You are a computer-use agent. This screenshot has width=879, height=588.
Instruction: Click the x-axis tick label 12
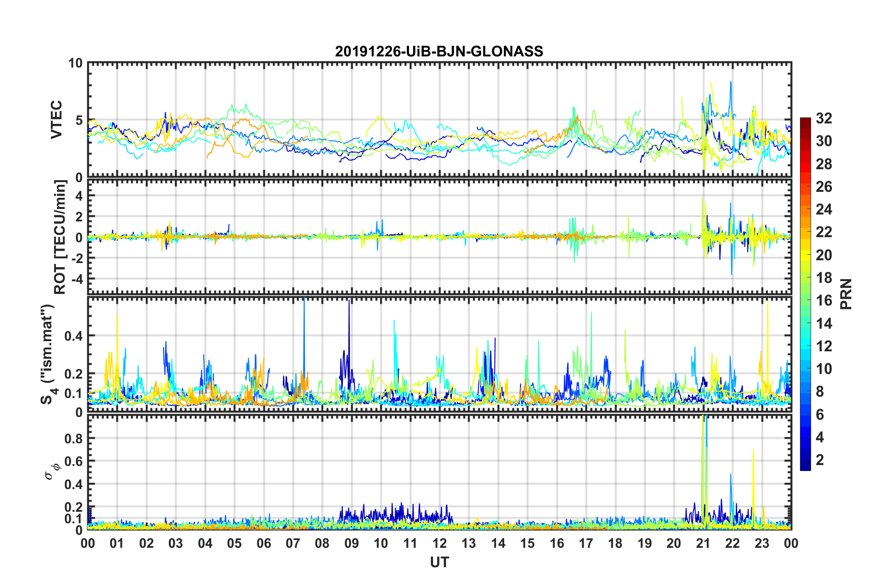(439, 543)
